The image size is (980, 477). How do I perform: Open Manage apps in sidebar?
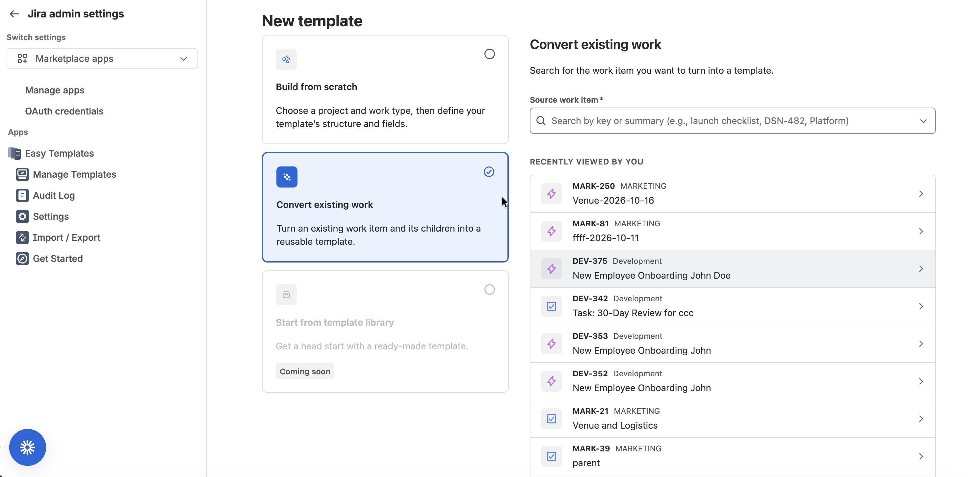[55, 90]
